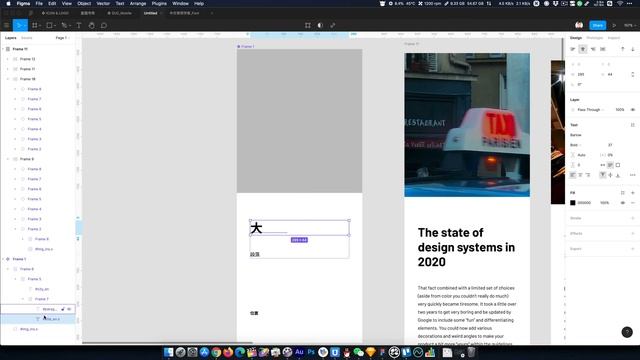
Task: Remove the fill with minus icon
Action: point(633,203)
